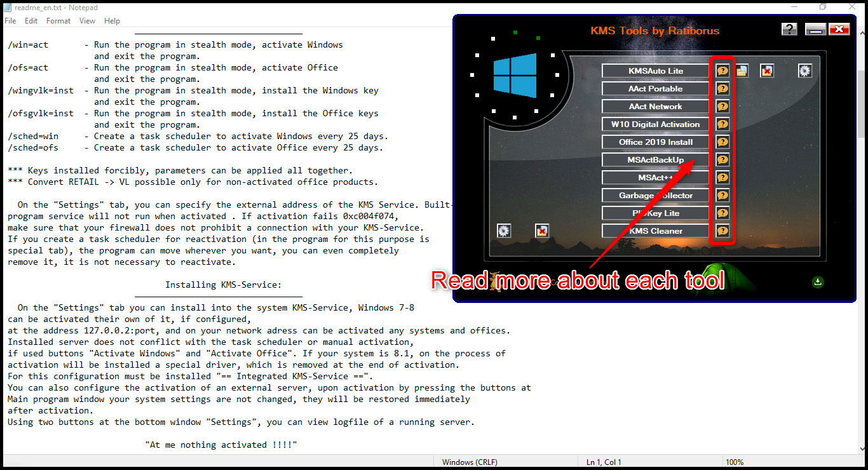Open help bubble for Office 2019 Install
The width and height of the screenshot is (868, 470).
pyautogui.click(x=722, y=142)
